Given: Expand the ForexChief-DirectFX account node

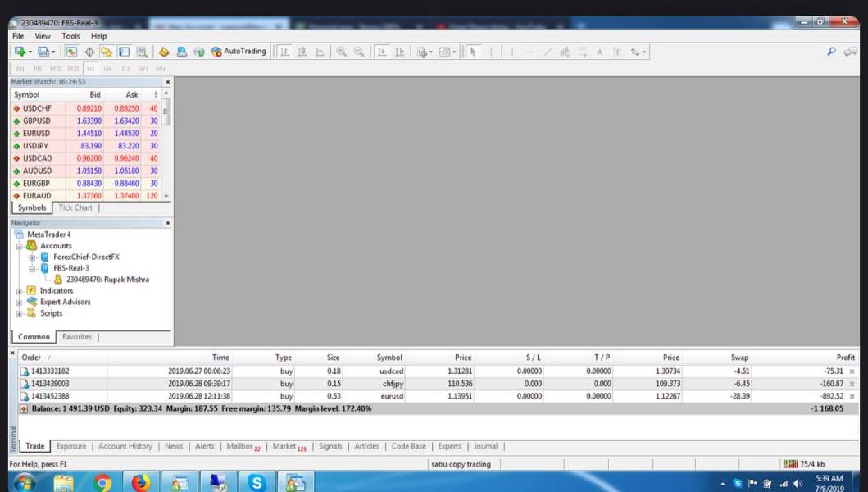Looking at the screenshot, I should point(31,257).
